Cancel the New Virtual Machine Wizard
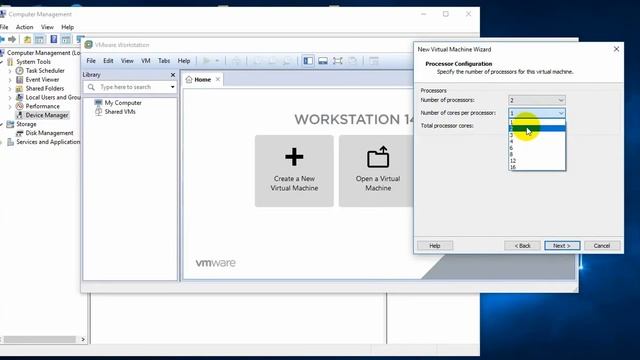640x360 pixels. 602,246
